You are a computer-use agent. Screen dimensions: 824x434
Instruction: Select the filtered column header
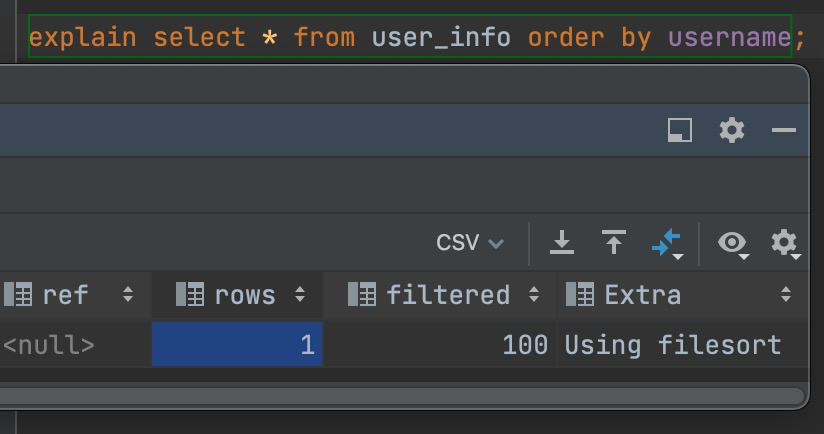tap(447, 295)
